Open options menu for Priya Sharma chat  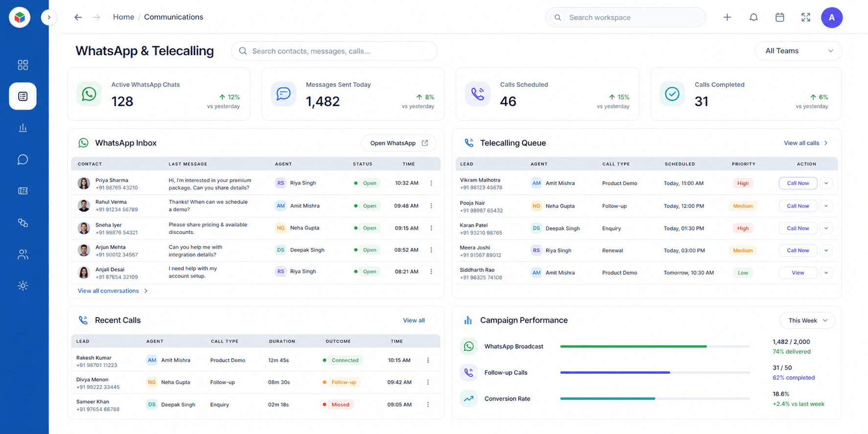click(x=431, y=183)
